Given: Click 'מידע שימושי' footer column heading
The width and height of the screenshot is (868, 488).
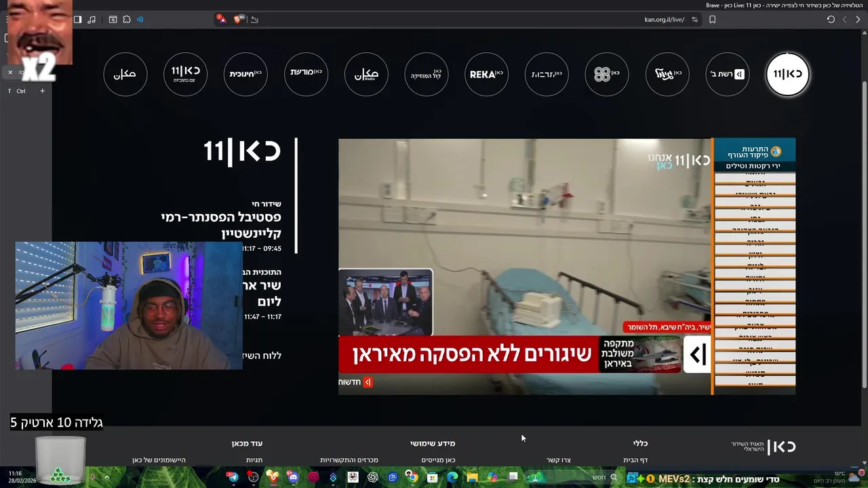Looking at the screenshot, I should coord(433,443).
